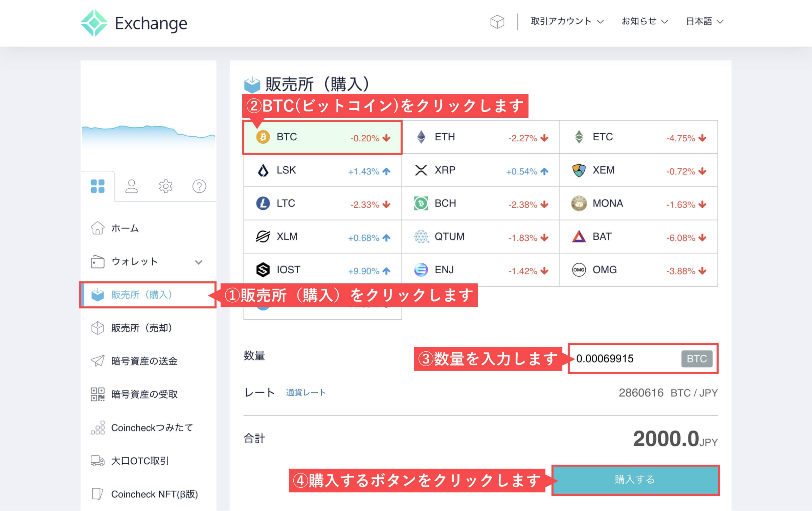Open the help question mark tab
The width and height of the screenshot is (812, 511).
[x=199, y=186]
